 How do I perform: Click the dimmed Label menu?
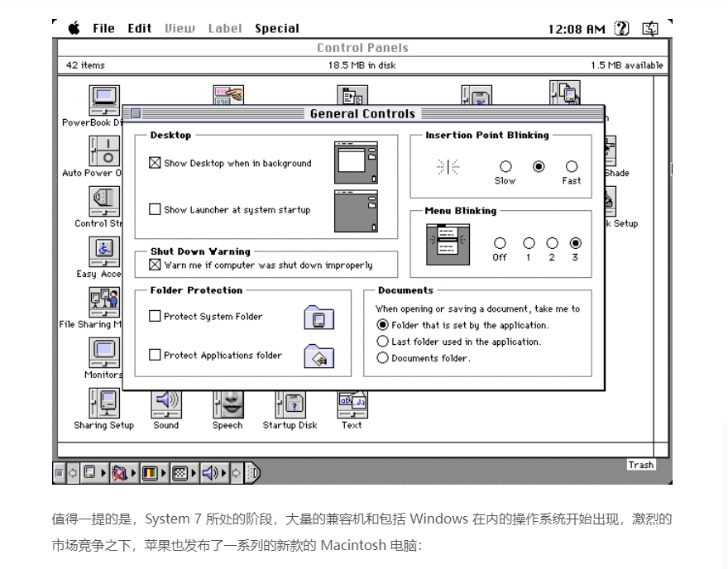tap(225, 28)
